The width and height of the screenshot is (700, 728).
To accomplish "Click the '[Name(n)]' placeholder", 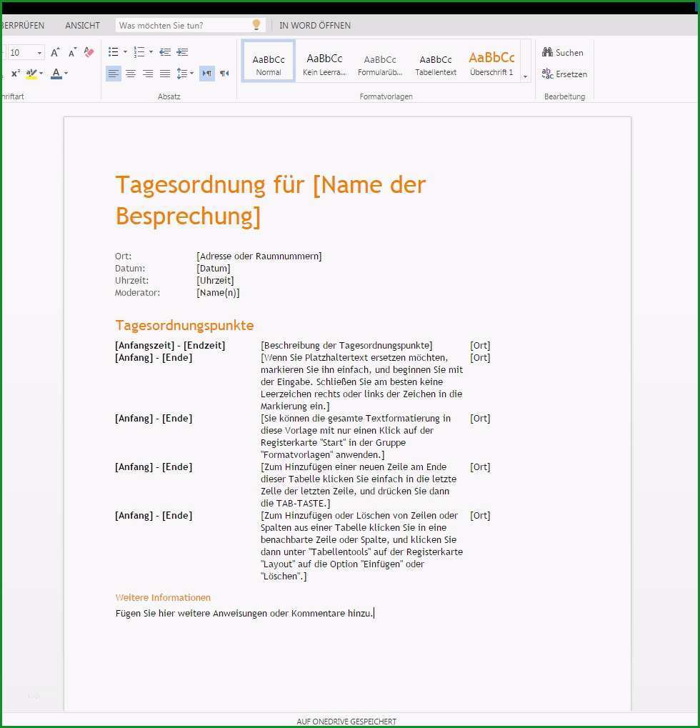I will pyautogui.click(x=218, y=292).
